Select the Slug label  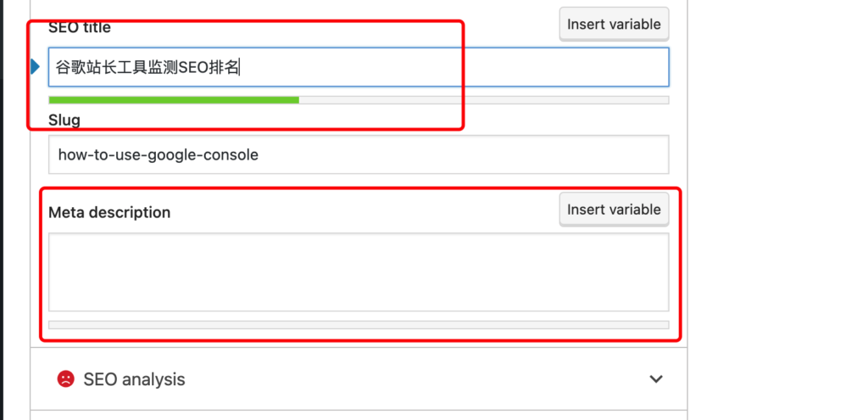pos(64,120)
